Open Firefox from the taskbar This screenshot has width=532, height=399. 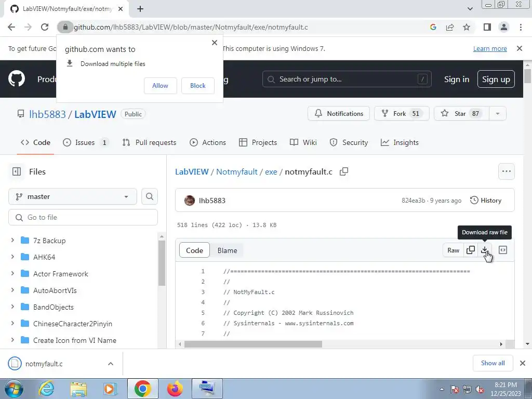(175, 389)
